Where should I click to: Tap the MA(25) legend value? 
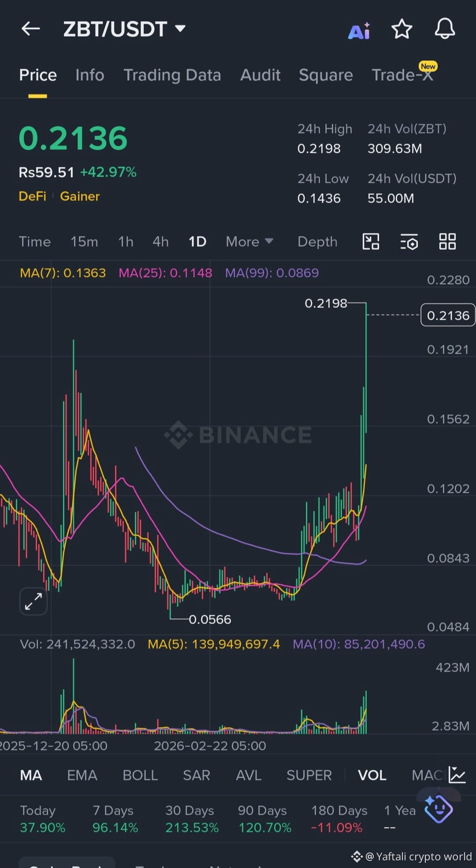click(166, 273)
